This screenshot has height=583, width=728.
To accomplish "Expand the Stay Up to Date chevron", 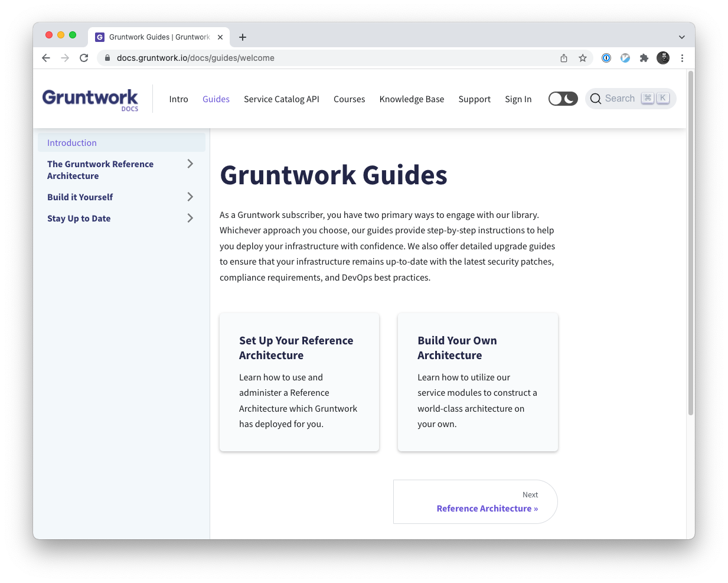I will point(190,218).
